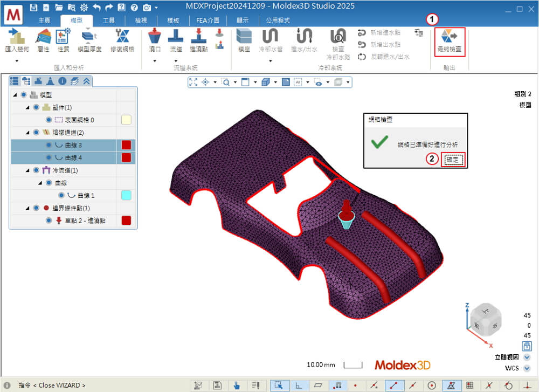Image resolution: width=539 pixels, height=392 pixels.
Task: Open the 公用程式 ribbon tab
Action: coord(278,20)
